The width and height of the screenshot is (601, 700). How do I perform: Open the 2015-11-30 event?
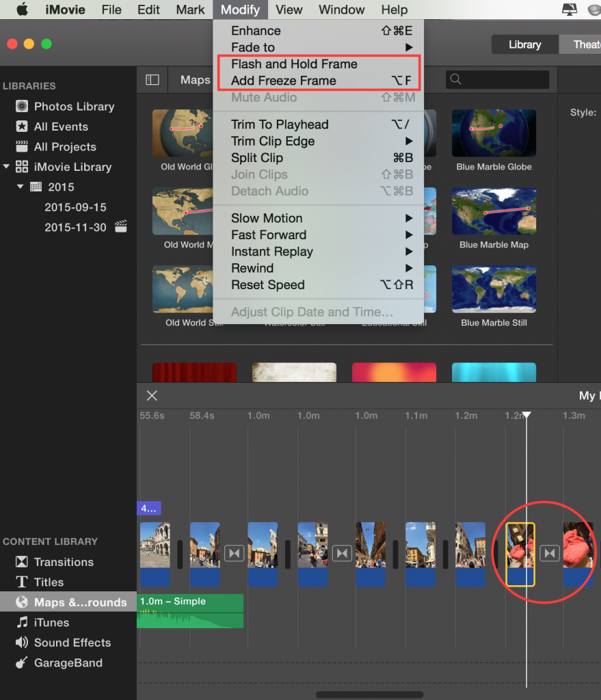(x=75, y=227)
